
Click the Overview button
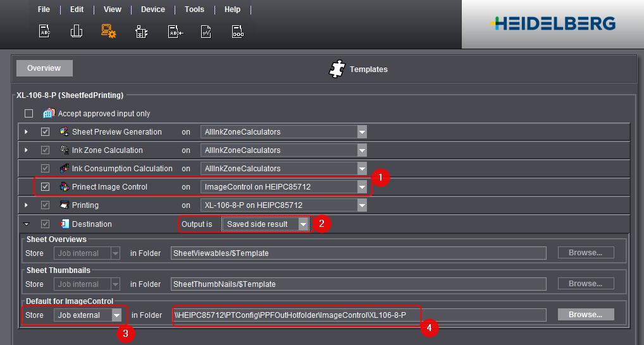[x=44, y=68]
